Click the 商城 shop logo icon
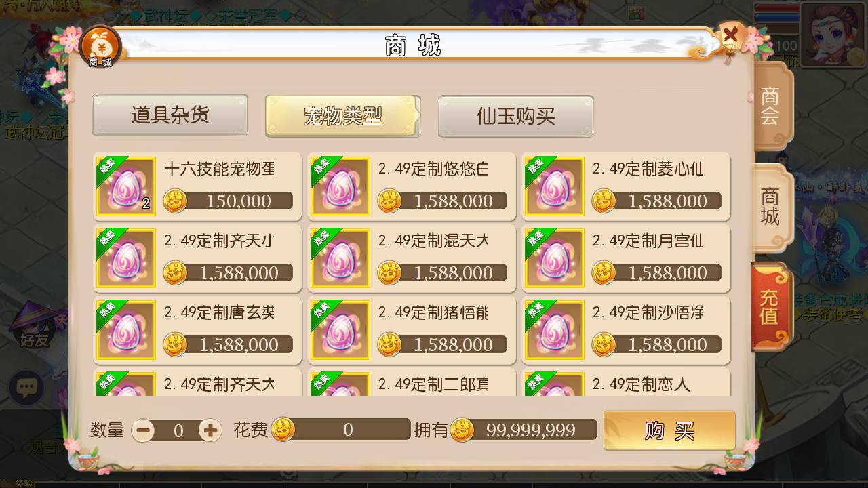Screen dimensions: 868x488 pos(100,47)
